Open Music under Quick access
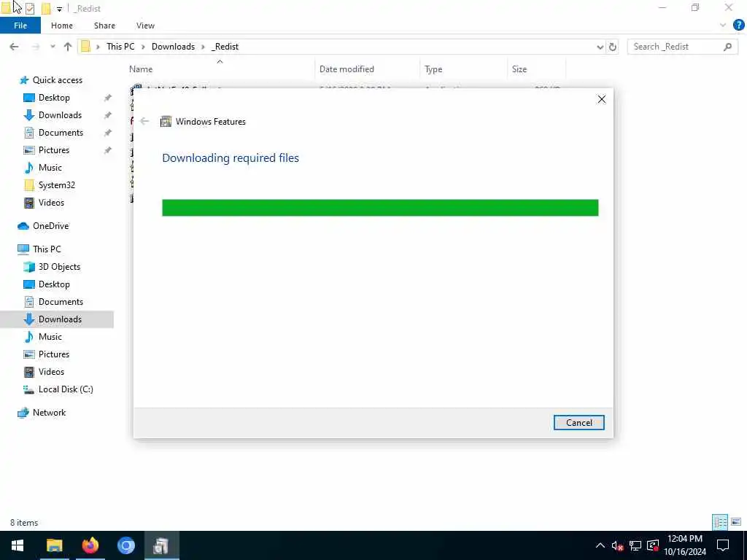747x560 pixels. pos(50,168)
